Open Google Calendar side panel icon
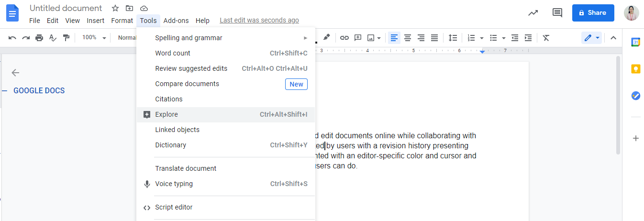This screenshot has width=644, height=221. 635,42
